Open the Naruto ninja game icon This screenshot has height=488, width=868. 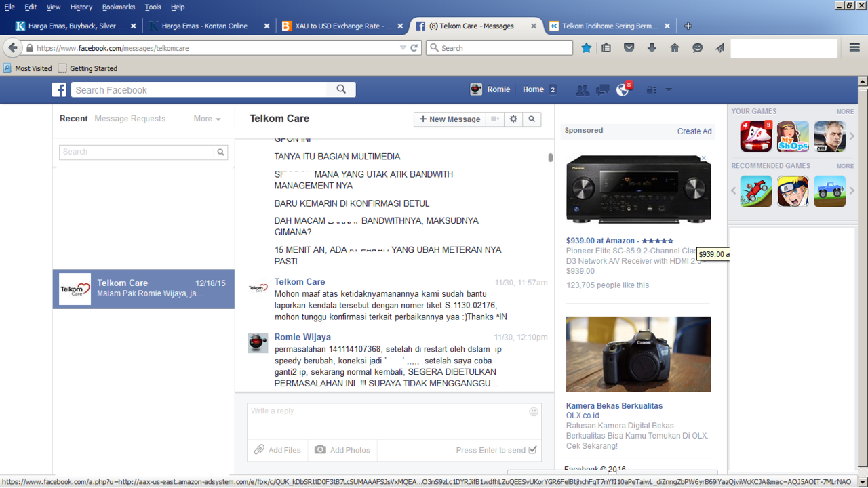pyautogui.click(x=793, y=191)
